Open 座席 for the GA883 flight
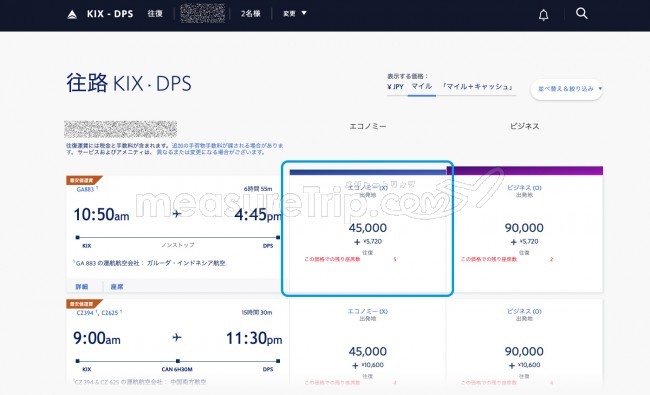650x395 pixels. point(117,286)
